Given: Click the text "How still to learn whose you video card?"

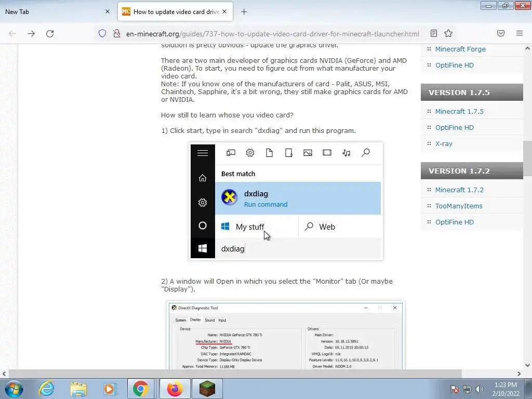Looking at the screenshot, I should [x=227, y=115].
